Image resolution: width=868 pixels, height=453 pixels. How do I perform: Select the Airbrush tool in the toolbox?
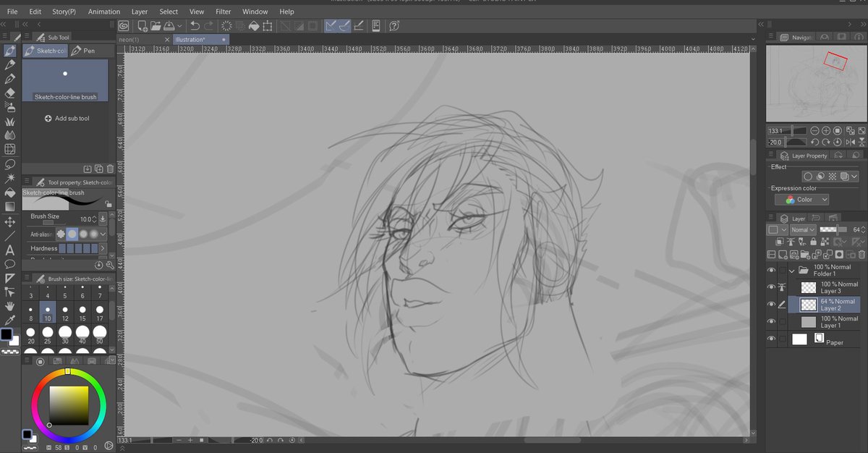click(x=10, y=107)
